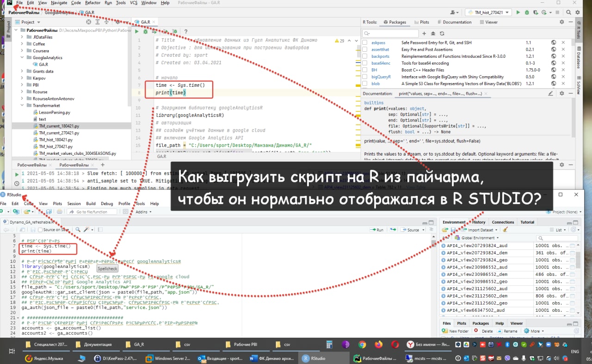This screenshot has height=364, width=592.
Task: Open Search Everywhere magnifier in PyCharm
Action: (570, 12)
